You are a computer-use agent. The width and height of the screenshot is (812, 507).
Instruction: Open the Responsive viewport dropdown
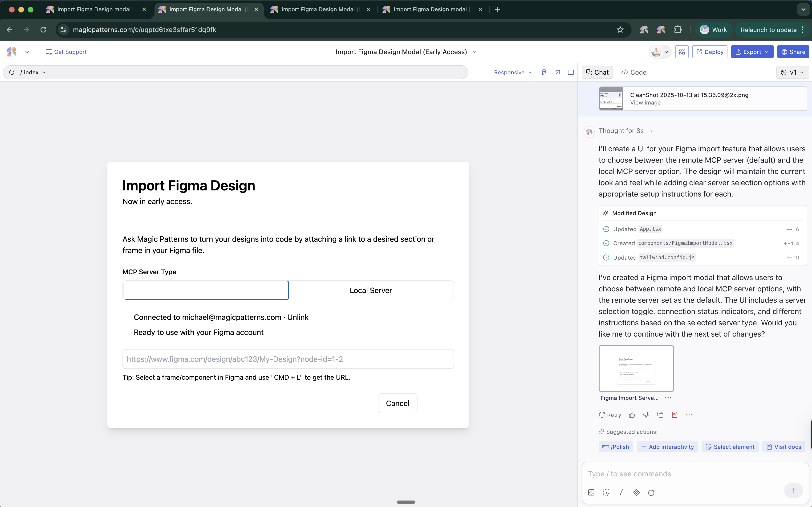pos(508,72)
